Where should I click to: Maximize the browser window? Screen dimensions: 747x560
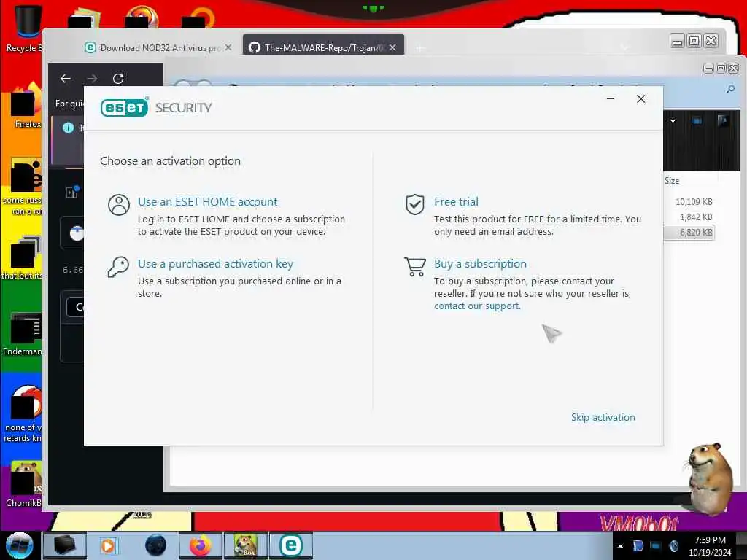pyautogui.click(x=694, y=41)
